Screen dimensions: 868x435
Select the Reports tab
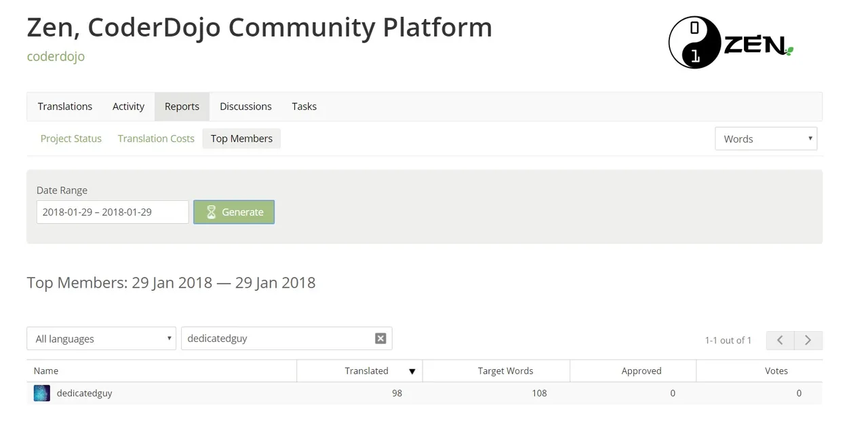tap(182, 107)
